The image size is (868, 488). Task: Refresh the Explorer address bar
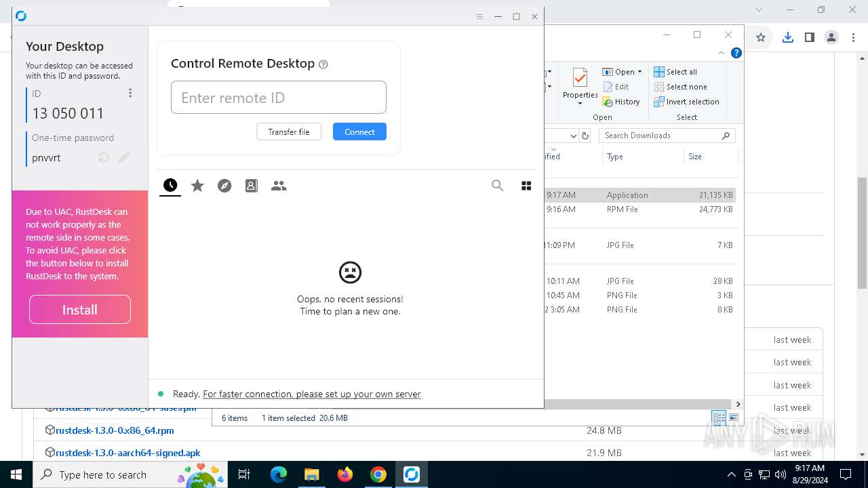585,136
